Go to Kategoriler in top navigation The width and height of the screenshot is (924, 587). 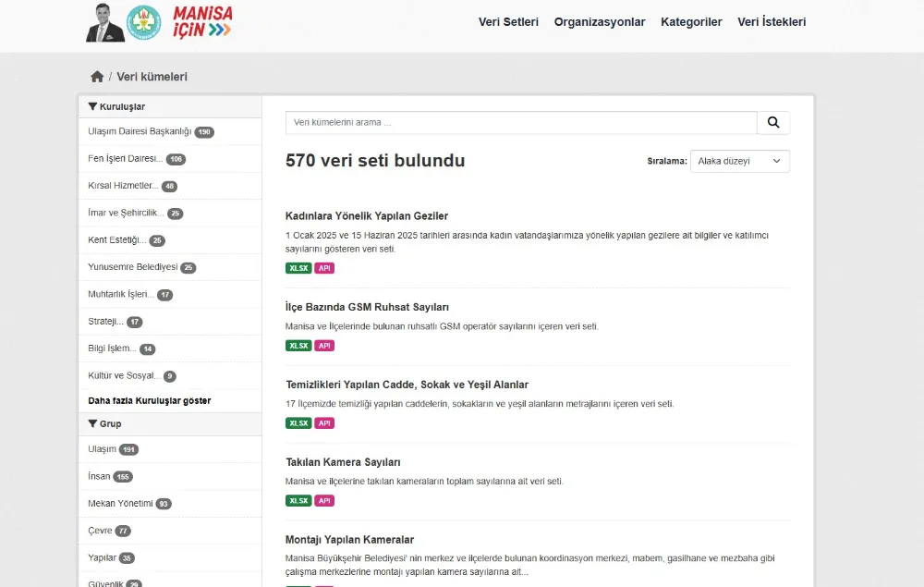click(x=691, y=22)
